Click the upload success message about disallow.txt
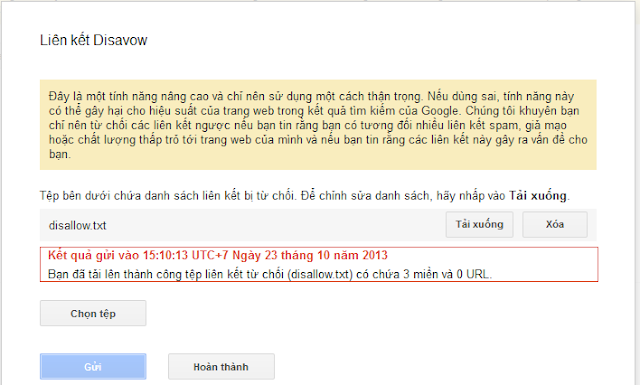This screenshot has height=385, width=640. coord(270,274)
